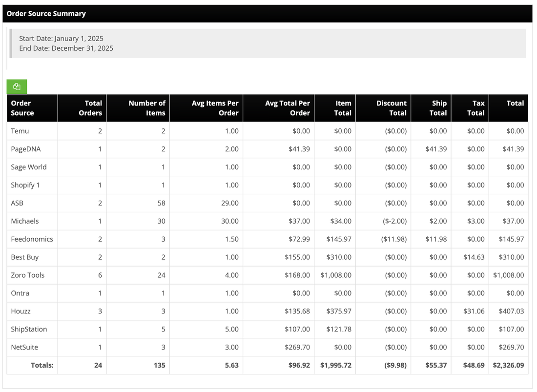Click Michaels' ($-2.00) discount total
Screen dimensions: 537x392
[x=394, y=221]
